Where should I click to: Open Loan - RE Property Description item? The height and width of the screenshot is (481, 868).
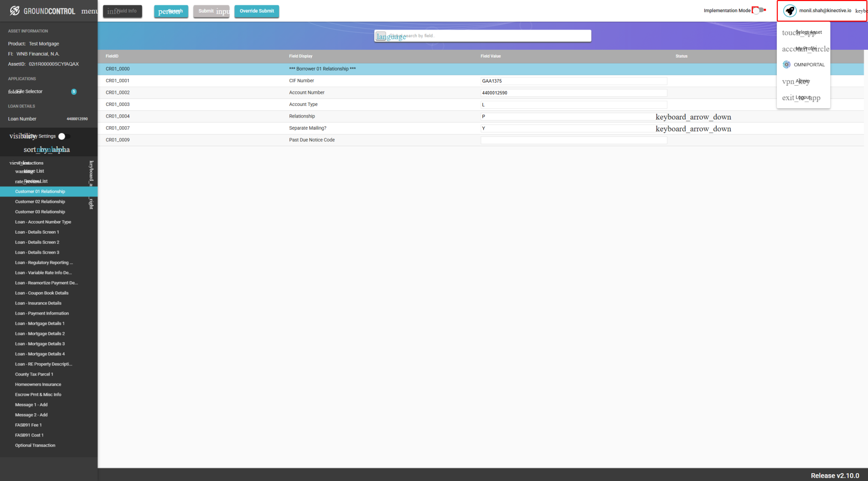[x=44, y=364]
